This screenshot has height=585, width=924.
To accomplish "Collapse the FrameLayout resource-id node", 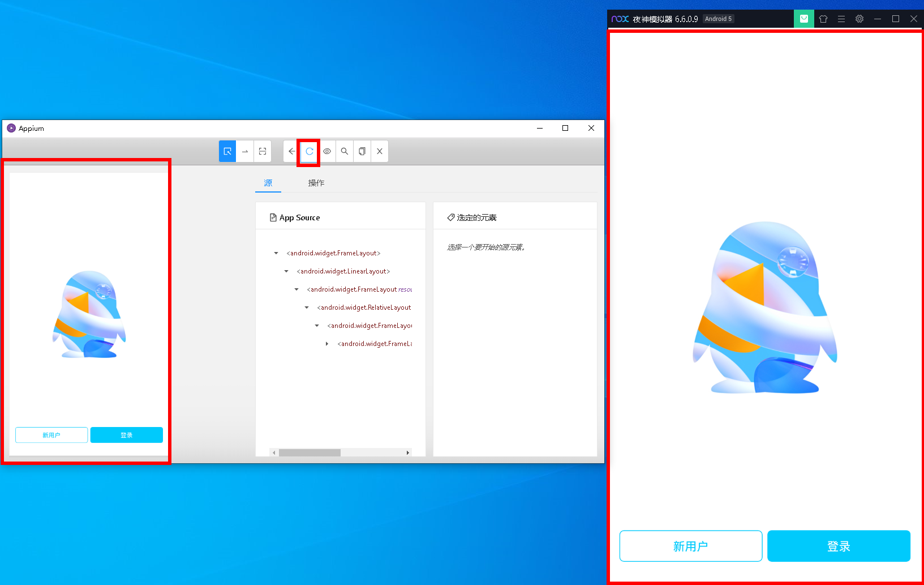I will pyautogui.click(x=296, y=289).
